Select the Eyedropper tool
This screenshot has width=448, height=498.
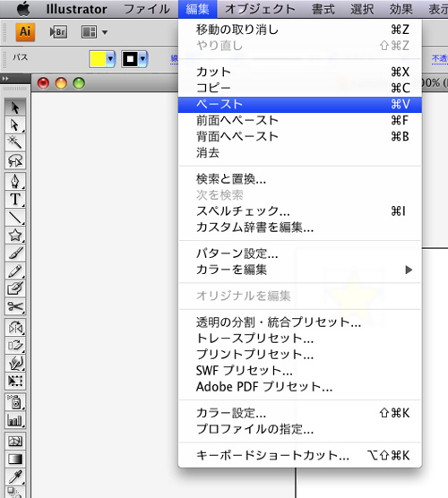[15, 477]
